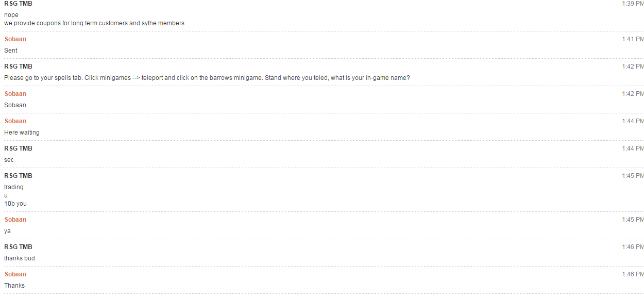Click the 1:41 PM timestamp

click(633, 39)
